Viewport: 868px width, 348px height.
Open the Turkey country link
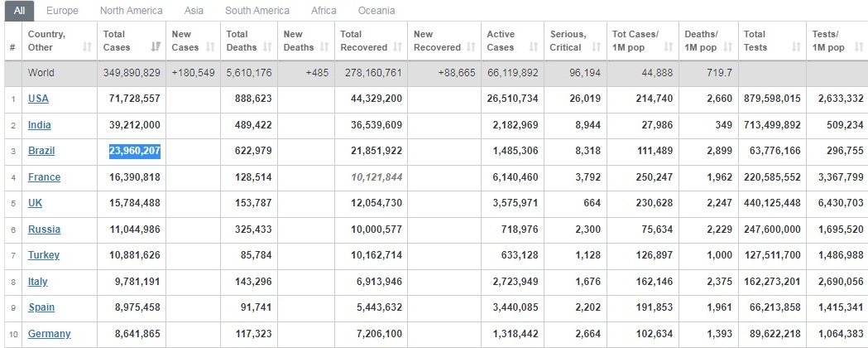point(44,255)
